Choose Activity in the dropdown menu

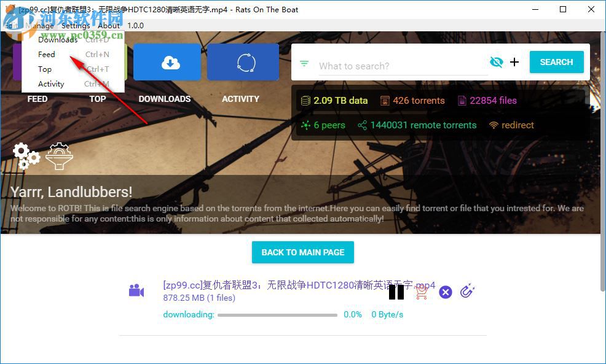pos(50,83)
